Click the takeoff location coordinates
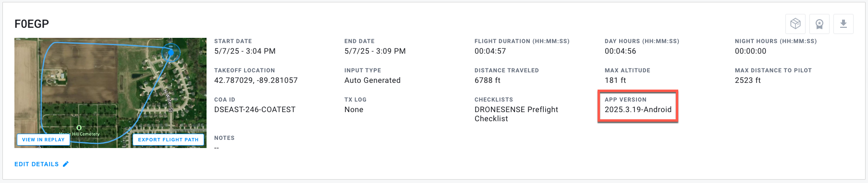Screen dimensions: 868x183 (x=256, y=80)
